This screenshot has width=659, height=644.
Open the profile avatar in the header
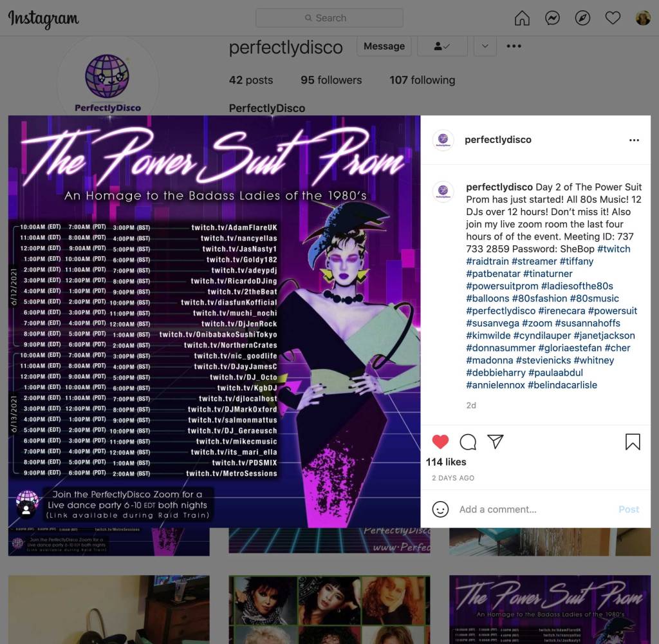pyautogui.click(x=643, y=18)
